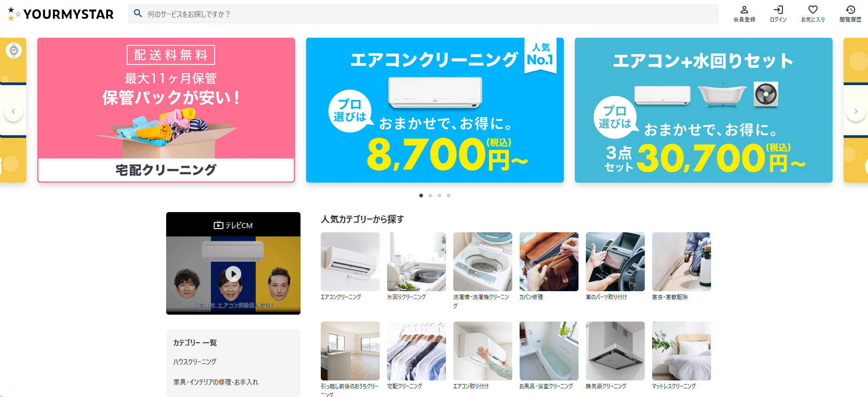The image size is (868, 397).
Task: Click the 会員登録 person icon
Action: [744, 10]
